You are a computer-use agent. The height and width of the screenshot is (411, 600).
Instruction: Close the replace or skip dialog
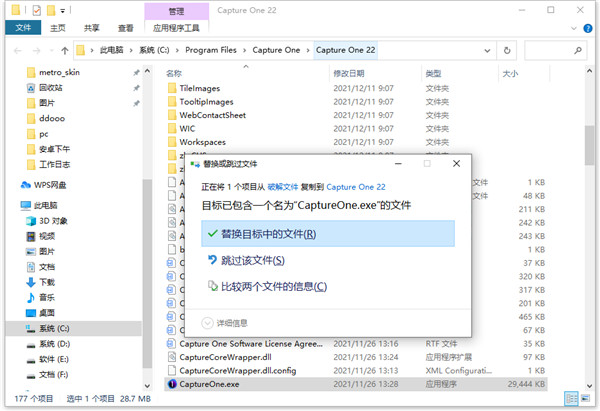pos(456,164)
